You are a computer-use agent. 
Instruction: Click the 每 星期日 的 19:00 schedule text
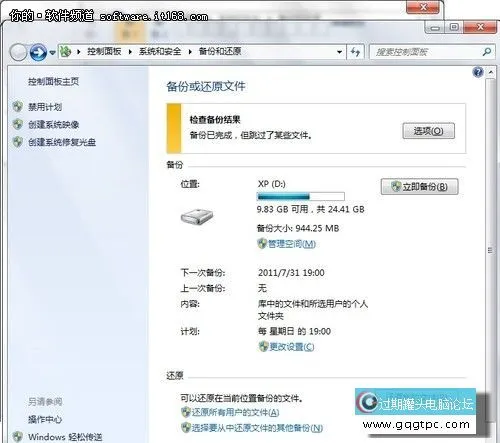pos(294,331)
